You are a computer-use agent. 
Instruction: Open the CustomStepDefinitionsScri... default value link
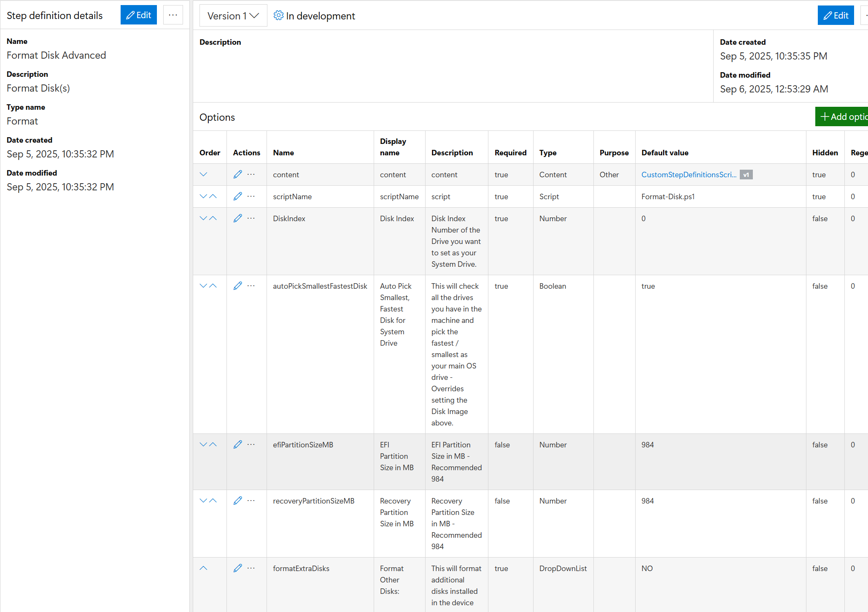click(x=689, y=174)
